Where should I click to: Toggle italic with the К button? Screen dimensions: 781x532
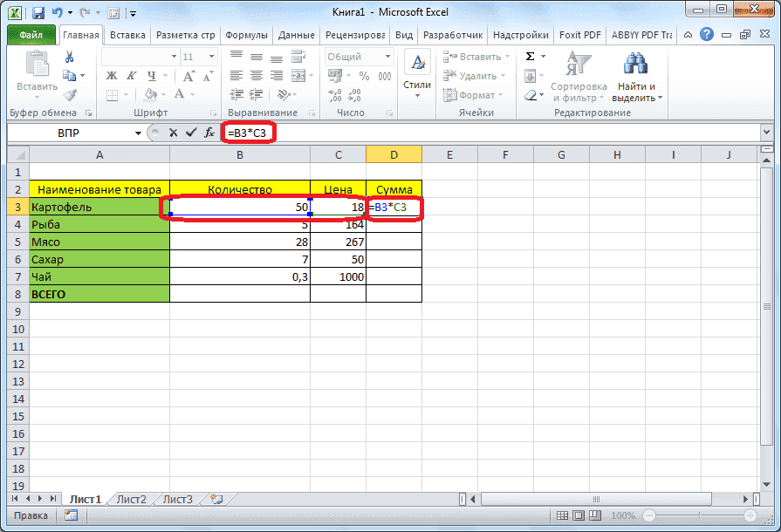(x=130, y=75)
